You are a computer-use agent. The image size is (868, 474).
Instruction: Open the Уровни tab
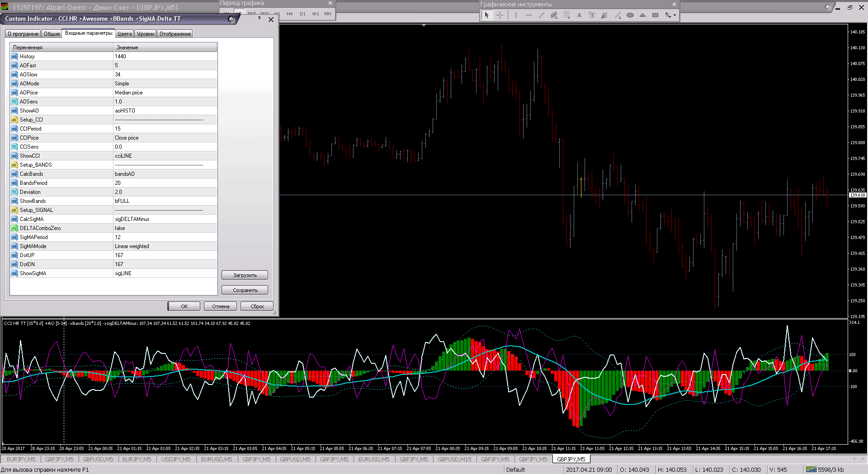[146, 34]
